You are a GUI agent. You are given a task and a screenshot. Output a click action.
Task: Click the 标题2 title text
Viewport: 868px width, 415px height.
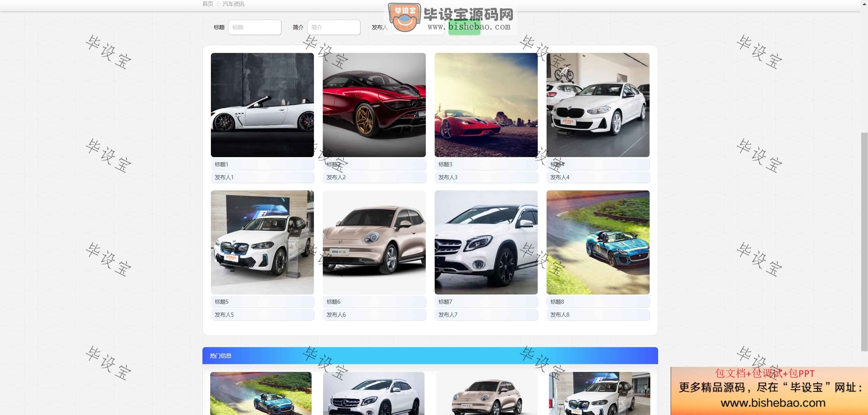click(333, 164)
